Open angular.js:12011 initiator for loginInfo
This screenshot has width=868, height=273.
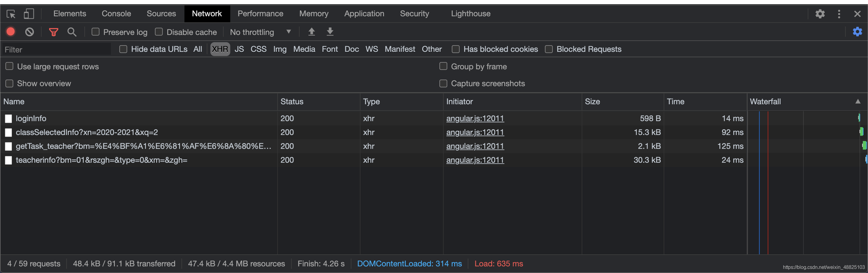pyautogui.click(x=475, y=119)
